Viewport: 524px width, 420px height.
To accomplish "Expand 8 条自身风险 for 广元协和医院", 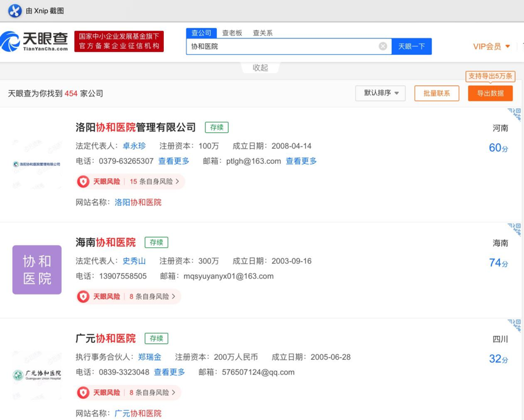I will 152,393.
